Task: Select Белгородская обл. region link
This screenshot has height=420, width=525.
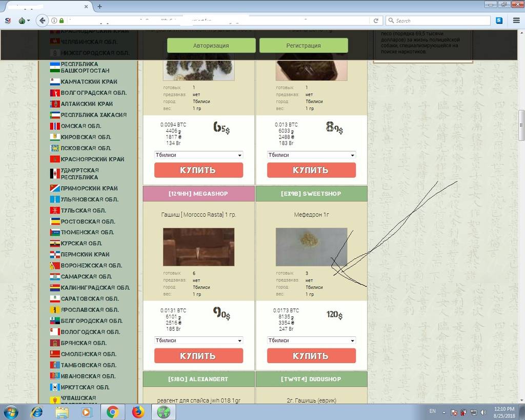Action: click(x=91, y=321)
